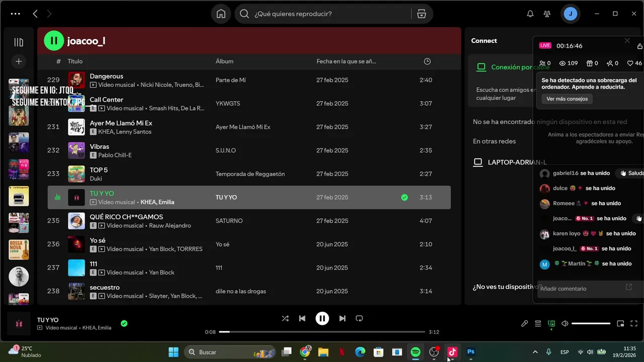Create a playlist with the plus icon
Image resolution: width=644 pixels, height=362 pixels.
[19, 61]
